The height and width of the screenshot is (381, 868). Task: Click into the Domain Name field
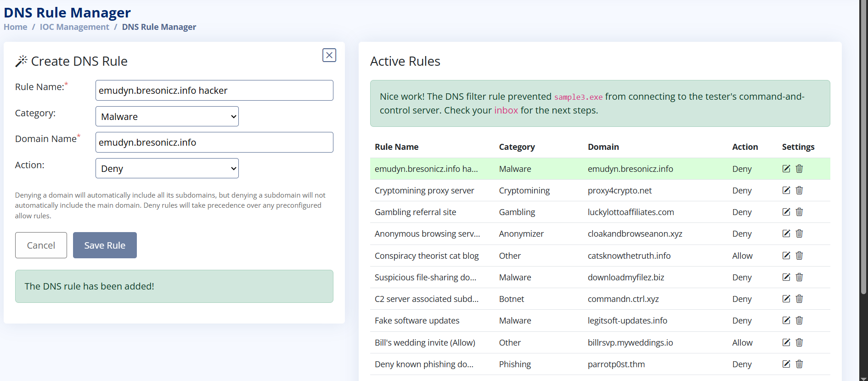[214, 142]
